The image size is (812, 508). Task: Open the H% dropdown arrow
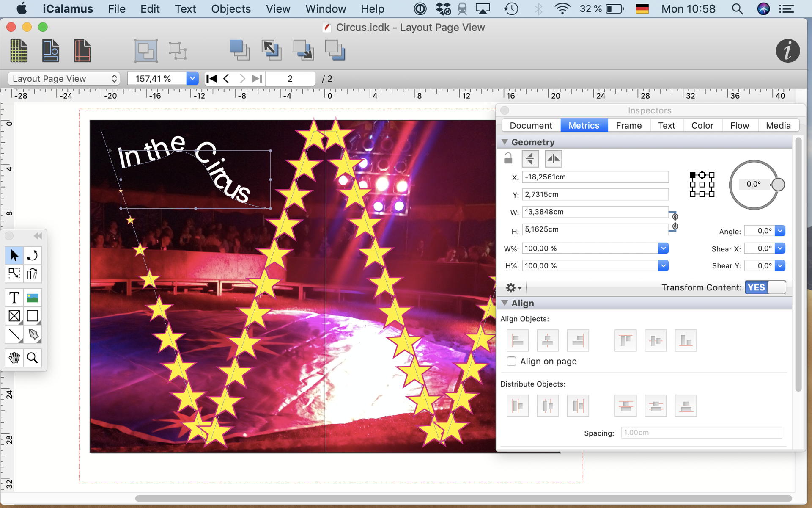tap(663, 266)
